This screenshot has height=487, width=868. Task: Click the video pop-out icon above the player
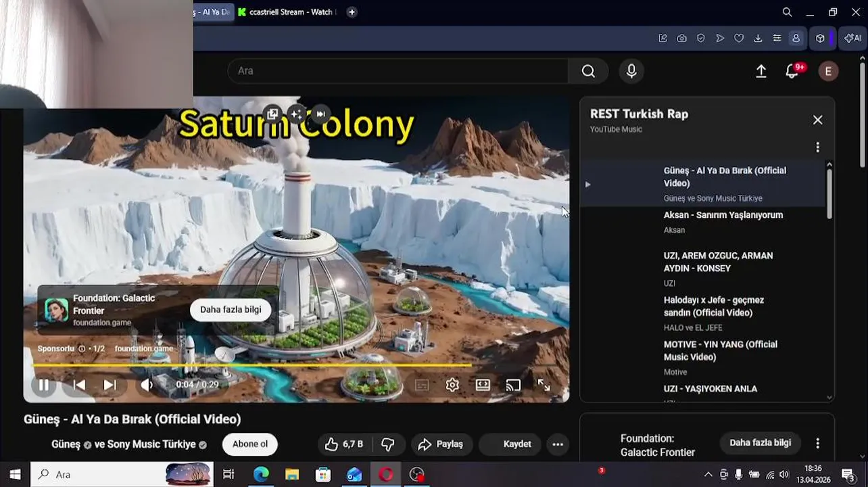(272, 114)
